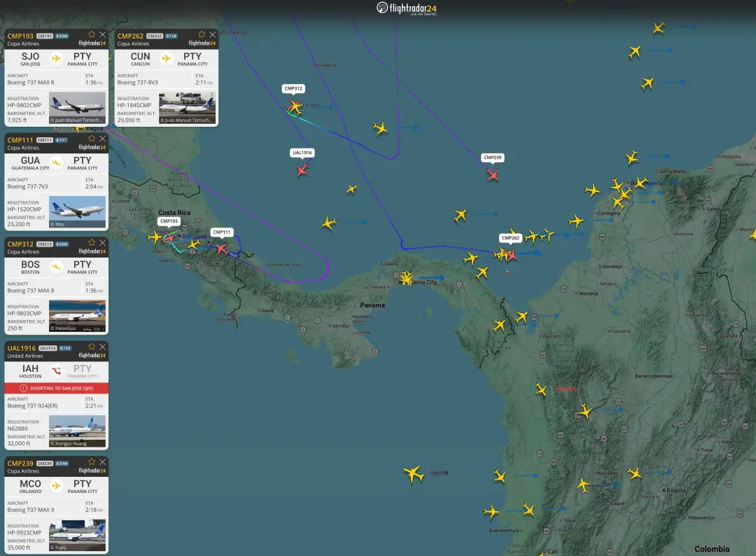The height and width of the screenshot is (556, 756).
Task: Click the red aircraft beneath CMP239 label
Action: click(492, 174)
